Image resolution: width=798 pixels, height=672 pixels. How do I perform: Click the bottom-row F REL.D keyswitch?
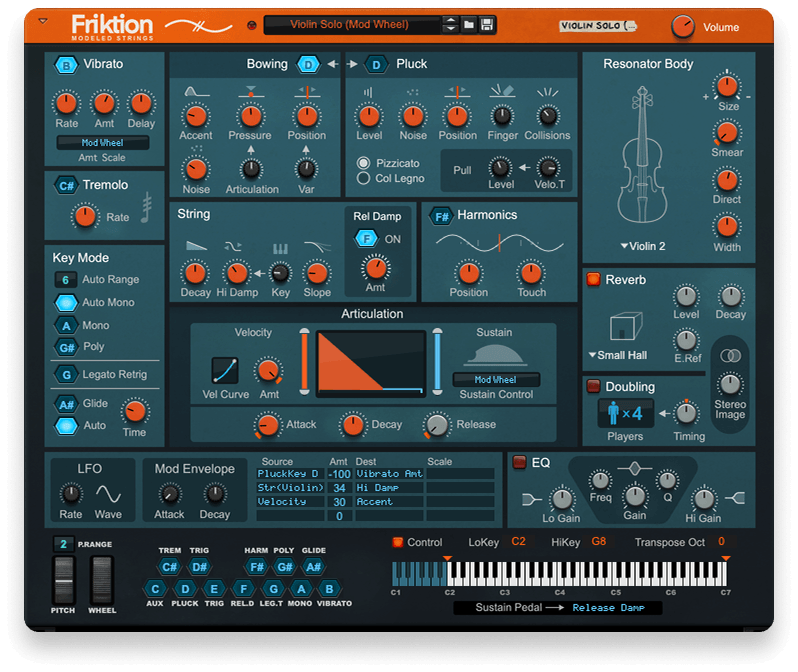243,589
